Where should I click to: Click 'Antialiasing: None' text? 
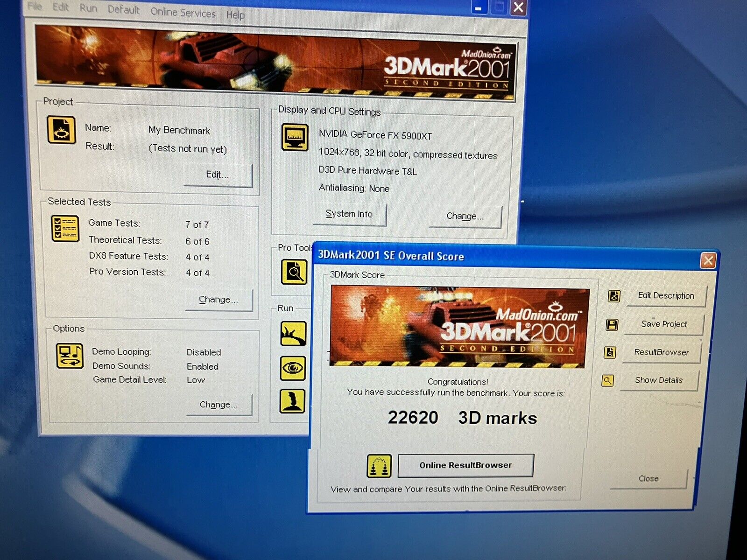pos(354,188)
